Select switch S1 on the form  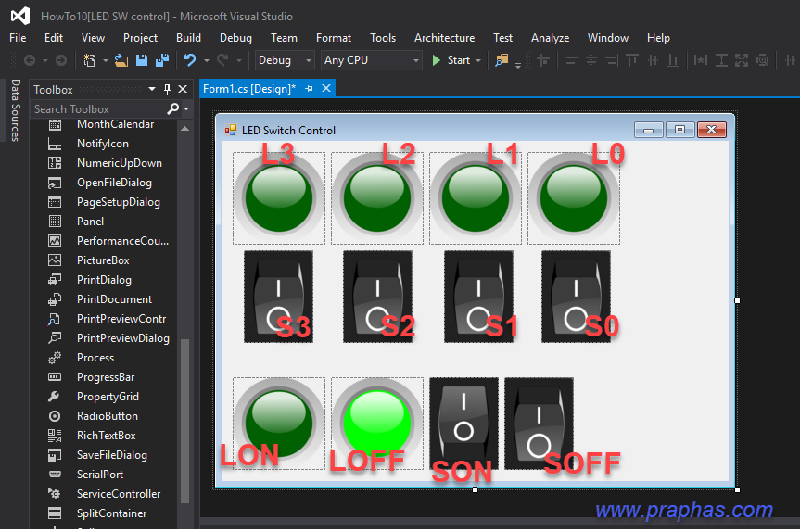point(478,297)
